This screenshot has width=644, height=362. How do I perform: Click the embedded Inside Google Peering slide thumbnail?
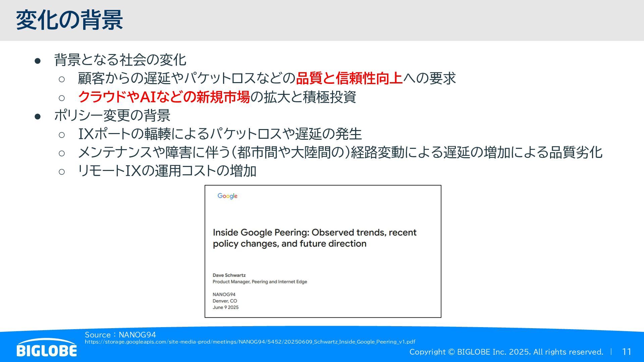click(323, 251)
